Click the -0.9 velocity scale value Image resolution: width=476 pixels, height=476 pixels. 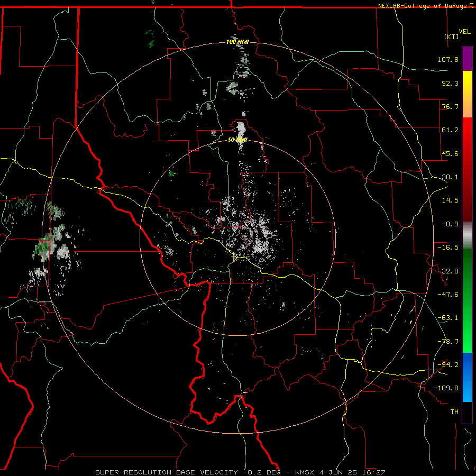click(450, 224)
